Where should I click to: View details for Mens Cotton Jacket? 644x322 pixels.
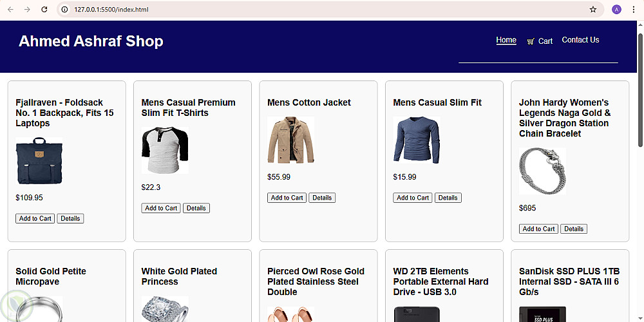pos(322,198)
